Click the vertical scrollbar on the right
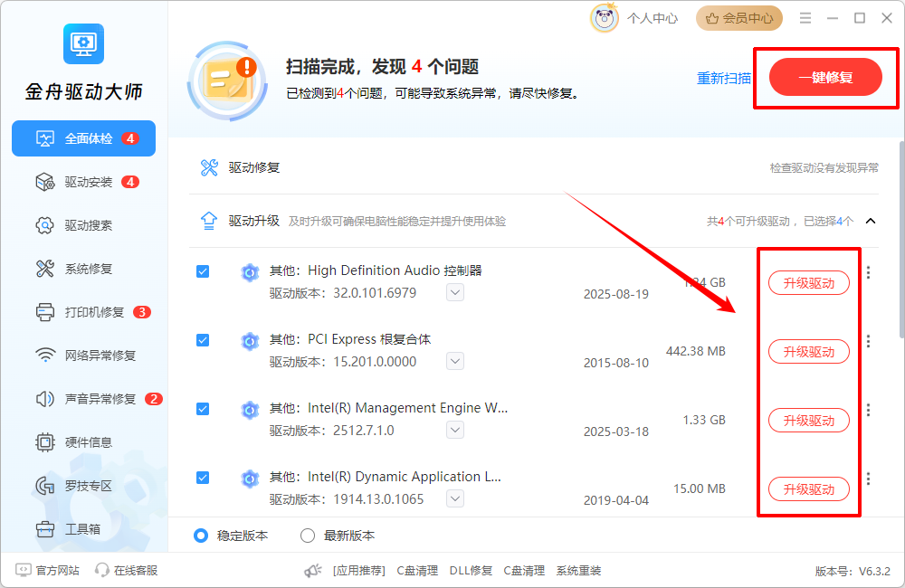Viewport: 905px width, 588px height. (901, 239)
